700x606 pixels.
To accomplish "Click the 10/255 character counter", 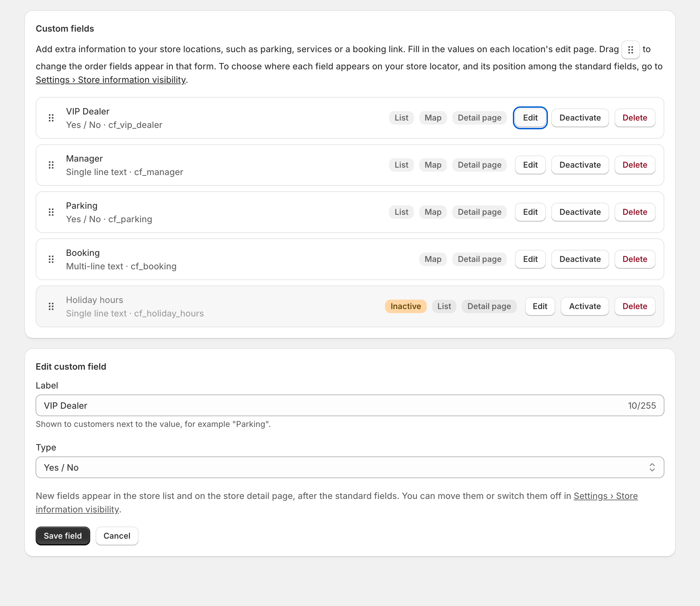I will (x=641, y=405).
